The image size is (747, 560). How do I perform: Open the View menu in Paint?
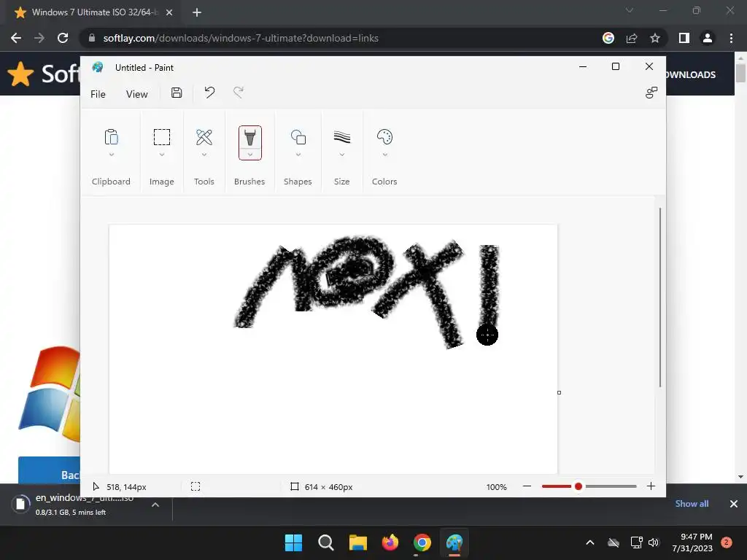tap(136, 94)
